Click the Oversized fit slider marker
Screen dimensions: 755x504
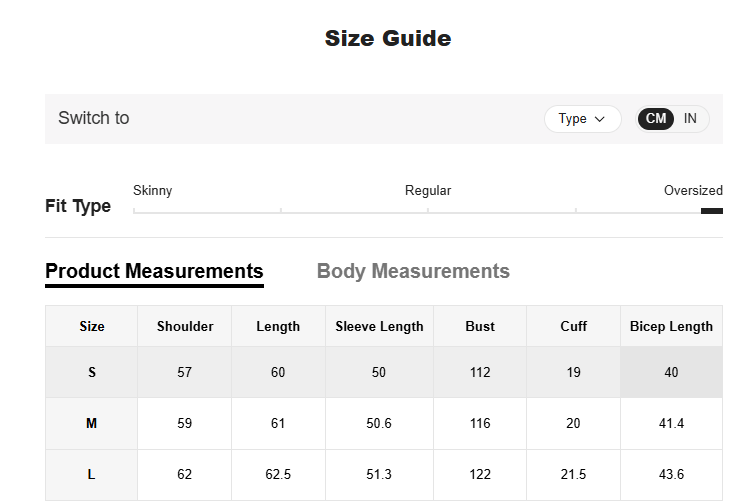click(711, 211)
